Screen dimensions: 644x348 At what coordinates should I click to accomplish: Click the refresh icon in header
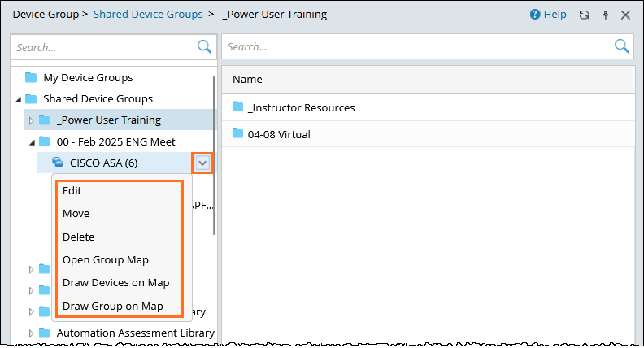pyautogui.click(x=584, y=15)
